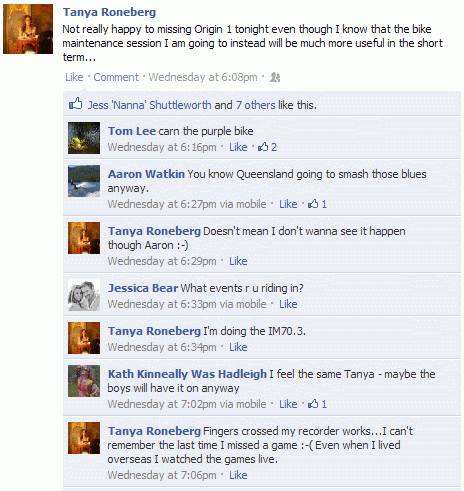Open the 2 likes on Tom Lee's comment

pyautogui.click(x=267, y=147)
